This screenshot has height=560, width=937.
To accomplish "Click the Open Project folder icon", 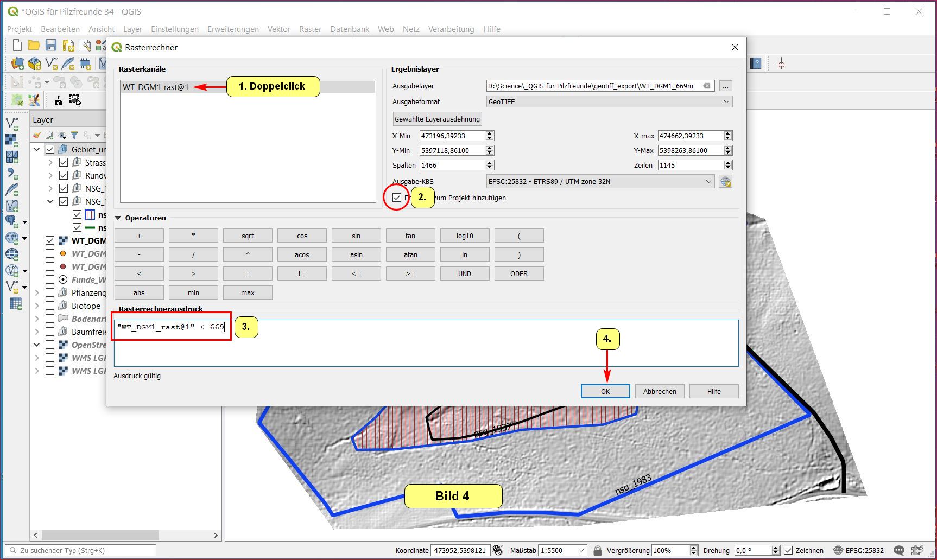I will [x=34, y=45].
